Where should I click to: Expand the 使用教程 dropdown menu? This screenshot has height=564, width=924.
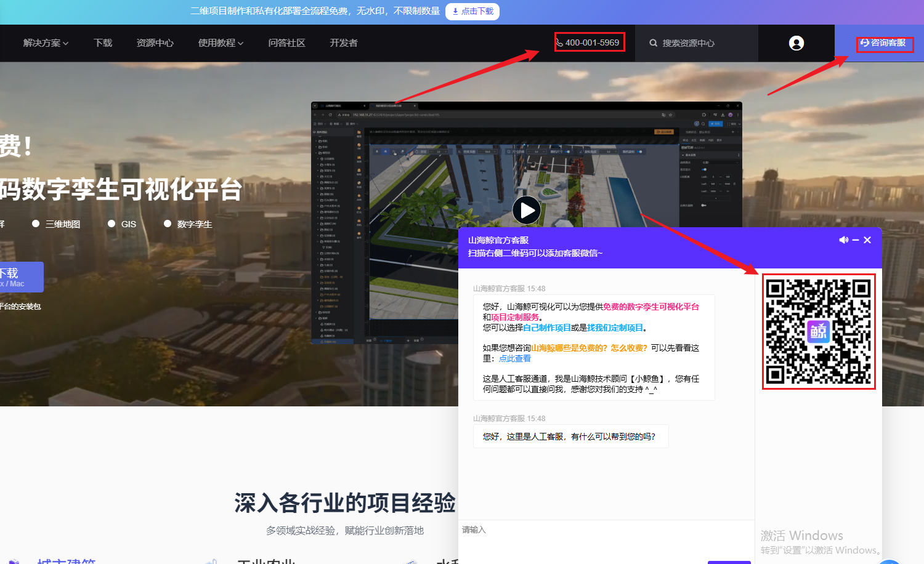coord(221,43)
